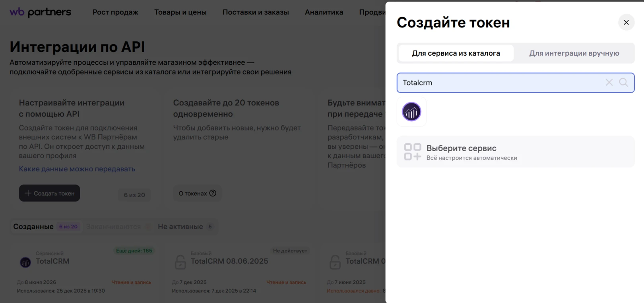Viewport: 644px width, 303px height.
Task: Select the TotalCRM service icon in results
Action: pos(411,112)
